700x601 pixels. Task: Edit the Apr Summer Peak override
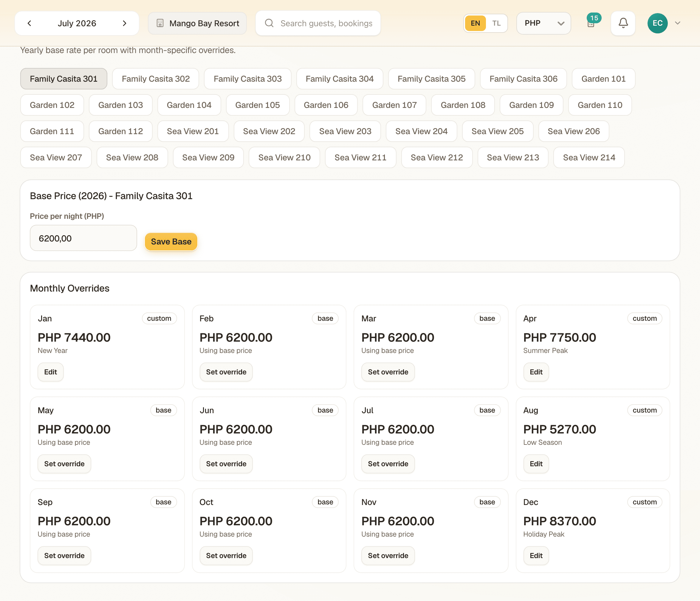point(536,372)
